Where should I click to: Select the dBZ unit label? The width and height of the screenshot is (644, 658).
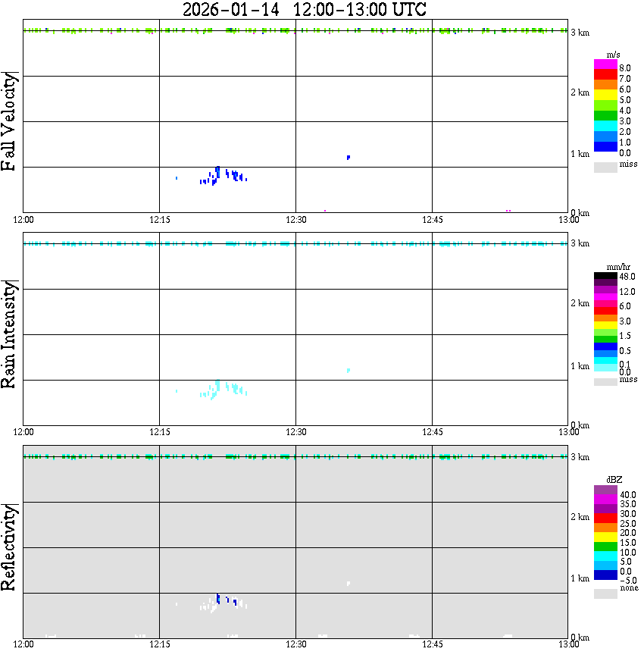(614, 479)
